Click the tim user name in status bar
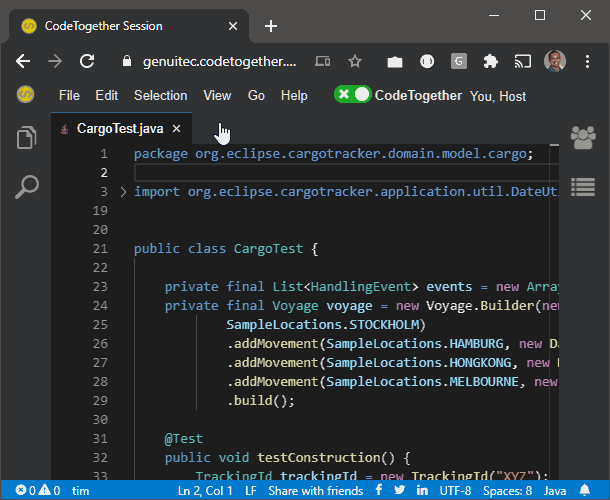Viewport: 610px width, 500px height. 80,491
